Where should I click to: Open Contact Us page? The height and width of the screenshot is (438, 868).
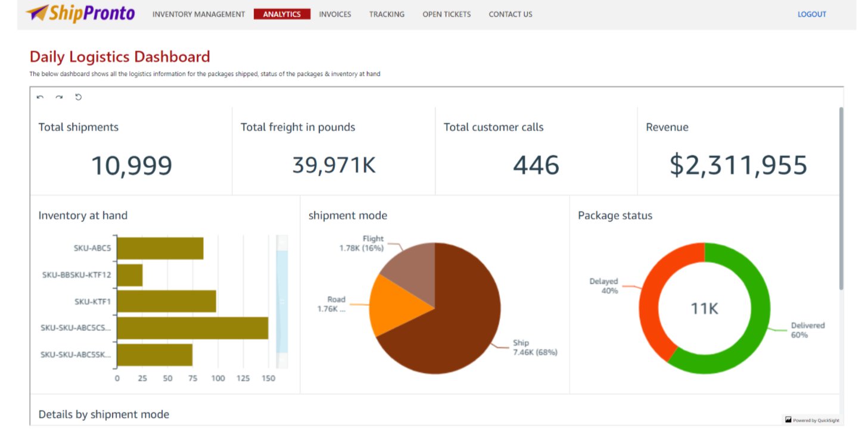(x=510, y=14)
